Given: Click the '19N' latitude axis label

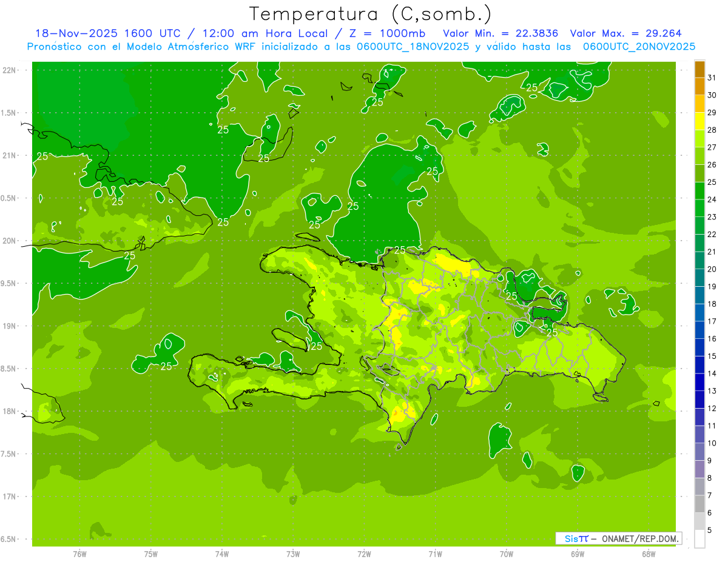Looking at the screenshot, I should [x=9, y=326].
